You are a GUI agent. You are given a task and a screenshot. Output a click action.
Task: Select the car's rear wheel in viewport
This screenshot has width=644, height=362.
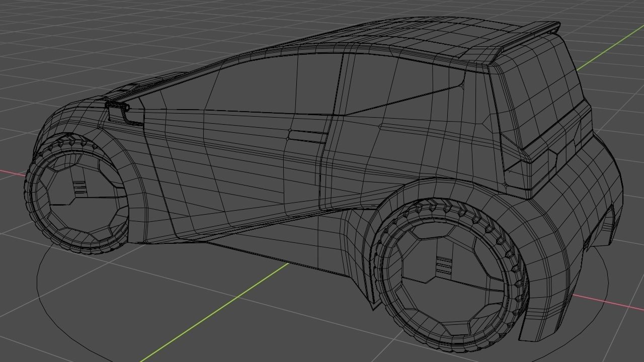point(450,275)
